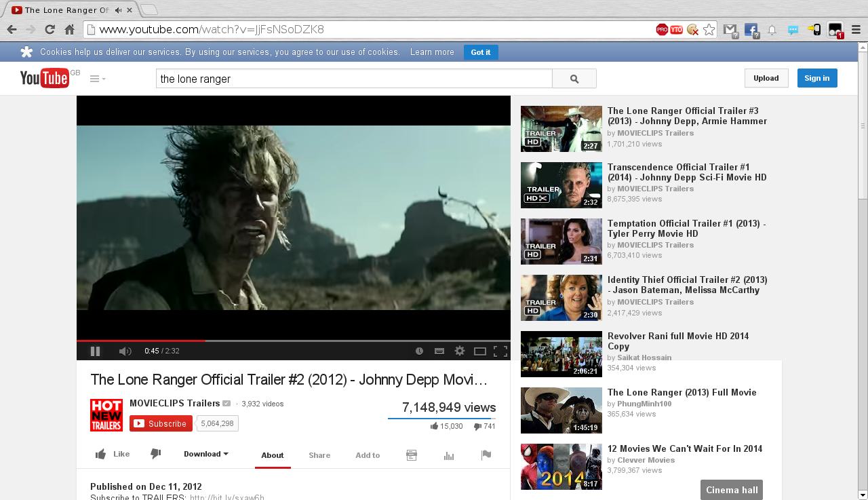Click the search input field
868x500 pixels.
click(x=354, y=79)
